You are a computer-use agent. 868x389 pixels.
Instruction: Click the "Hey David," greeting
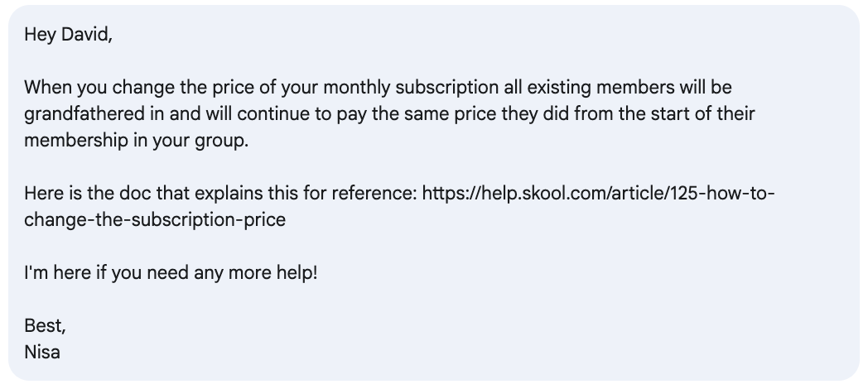pyautogui.click(x=69, y=34)
